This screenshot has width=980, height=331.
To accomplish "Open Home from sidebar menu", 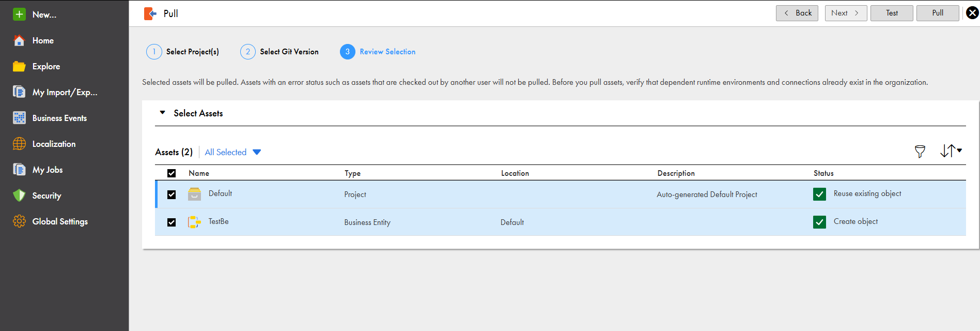I will point(43,40).
